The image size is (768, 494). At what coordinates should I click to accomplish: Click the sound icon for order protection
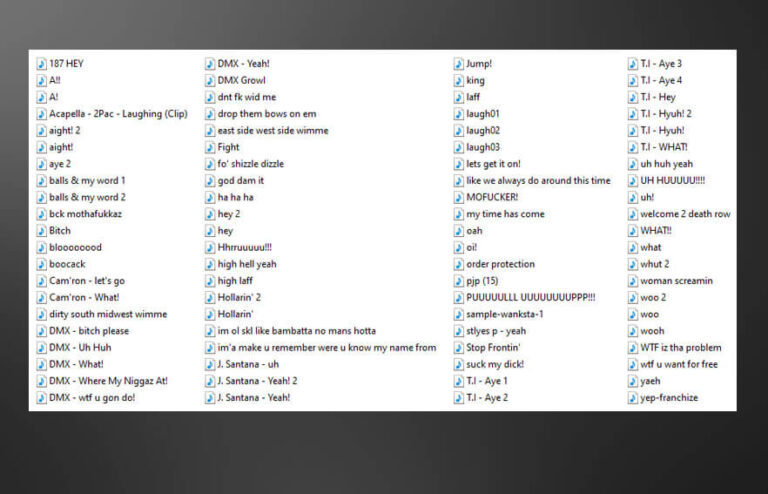pyautogui.click(x=458, y=264)
